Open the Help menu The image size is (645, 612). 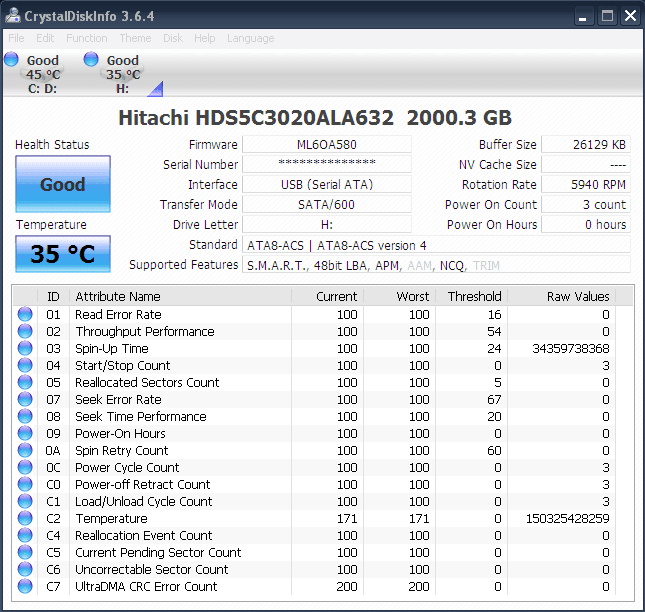[204, 38]
